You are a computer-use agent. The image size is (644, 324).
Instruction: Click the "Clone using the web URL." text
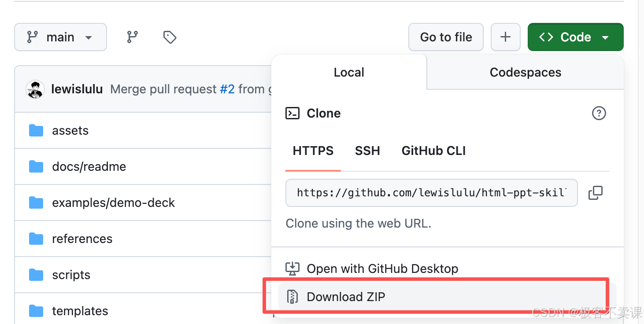coord(359,224)
